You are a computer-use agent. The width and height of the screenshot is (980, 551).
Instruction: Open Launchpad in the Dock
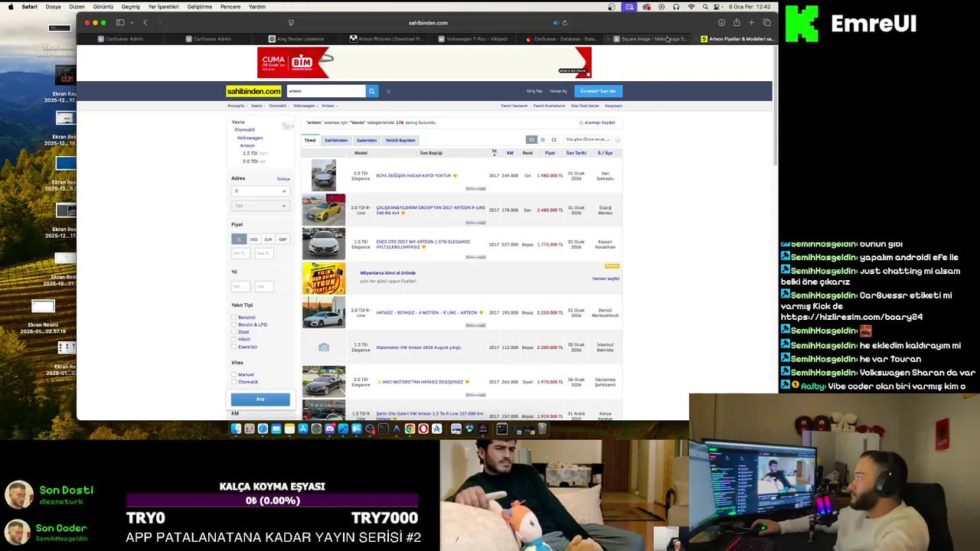[250, 429]
